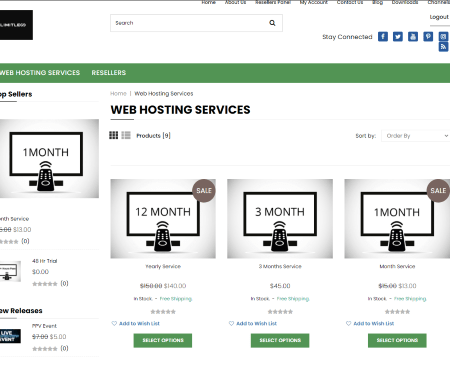The image size is (450, 366).
Task: Select options for Month Service
Action: pyautogui.click(x=397, y=340)
